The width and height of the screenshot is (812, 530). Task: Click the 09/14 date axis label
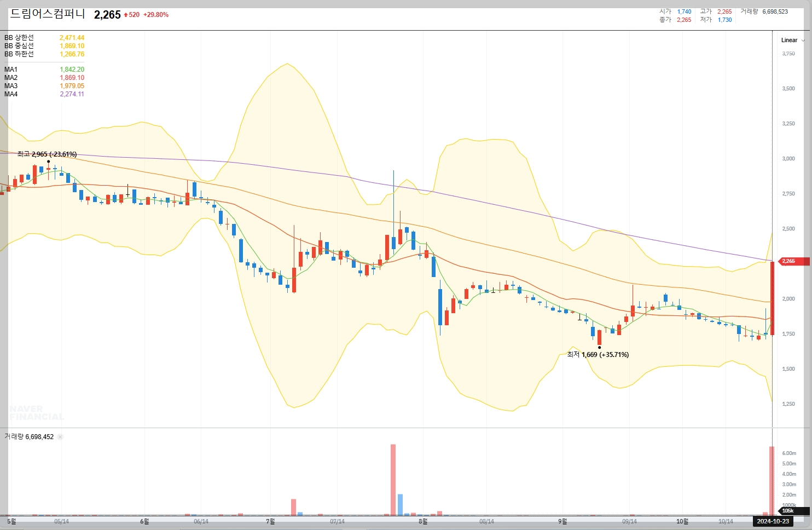[x=629, y=521]
